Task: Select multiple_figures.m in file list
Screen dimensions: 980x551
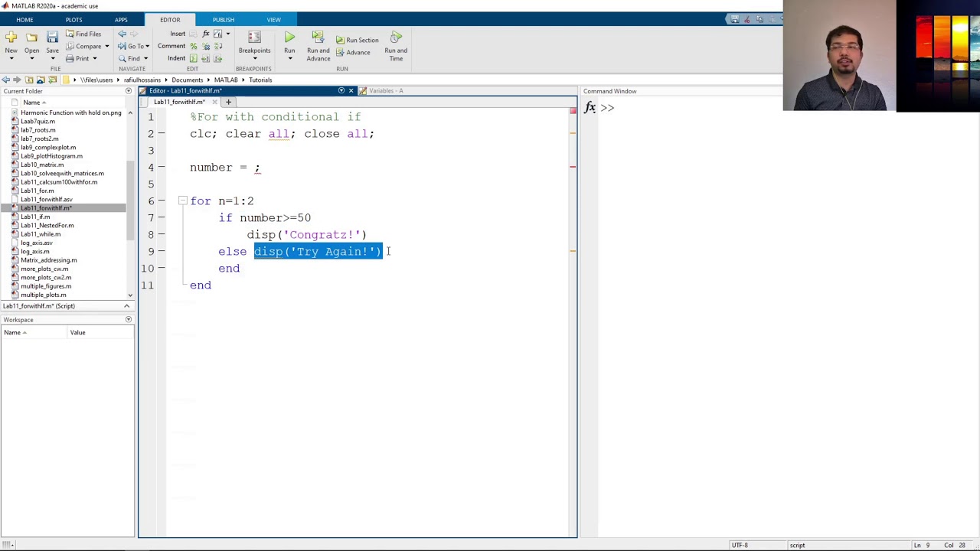Action: point(45,286)
